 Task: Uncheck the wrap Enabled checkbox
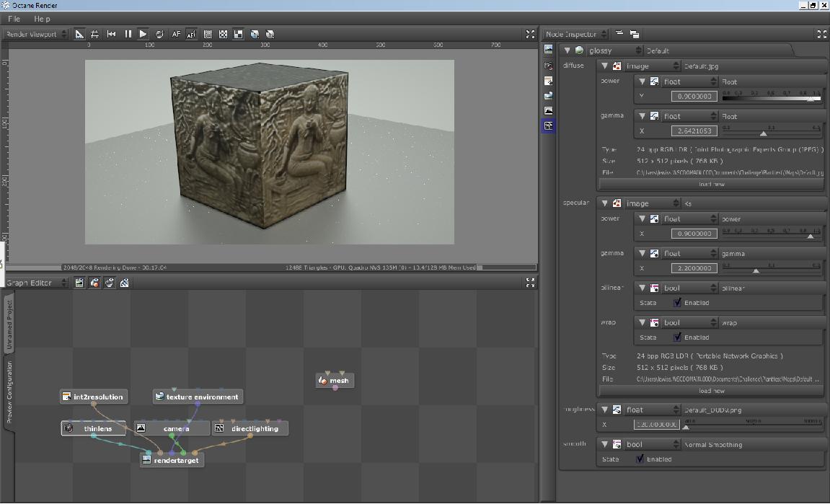coord(677,337)
